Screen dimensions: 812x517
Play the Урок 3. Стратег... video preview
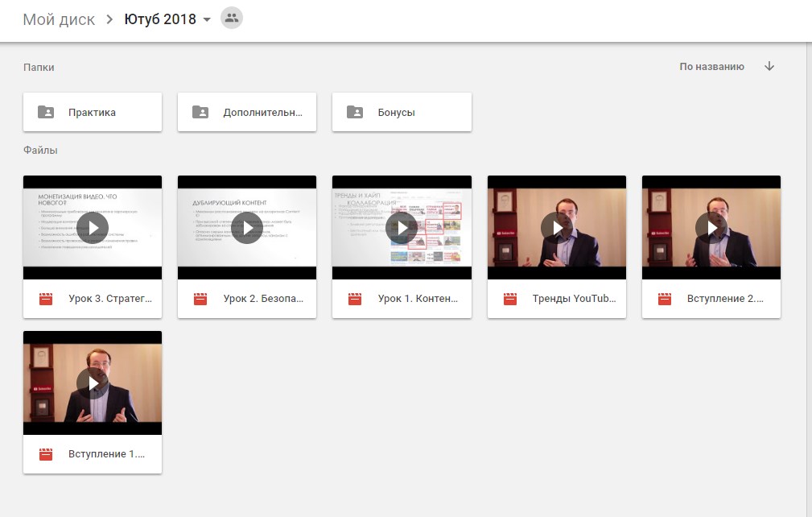pos(93,228)
